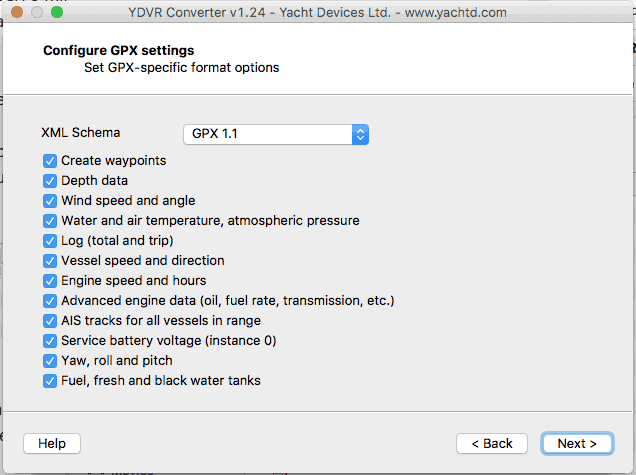
Task: Click the orange close window button
Action: 17,12
